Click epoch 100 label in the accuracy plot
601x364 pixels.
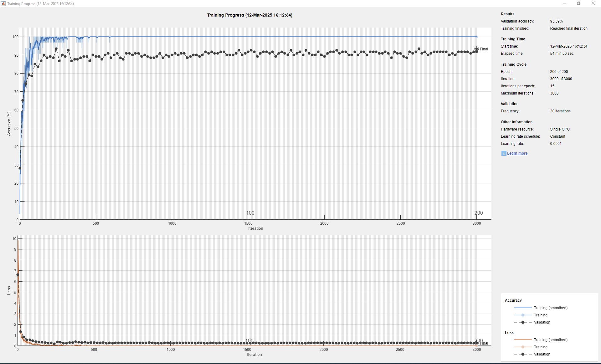pyautogui.click(x=250, y=213)
